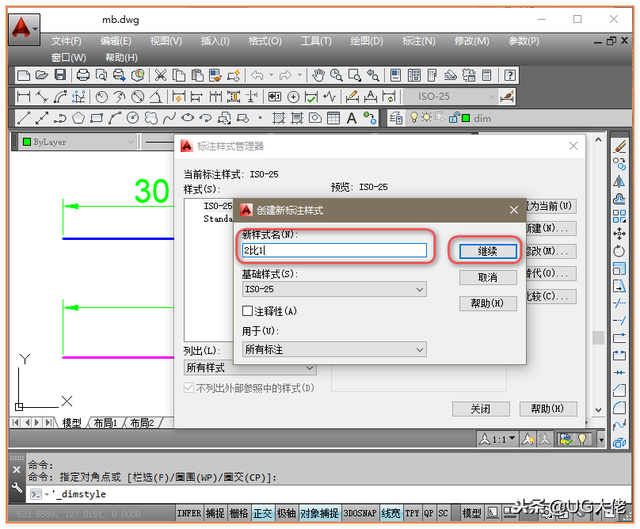Toggle 3DOSNAP in status bar
The height and width of the screenshot is (529, 640).
(359, 513)
